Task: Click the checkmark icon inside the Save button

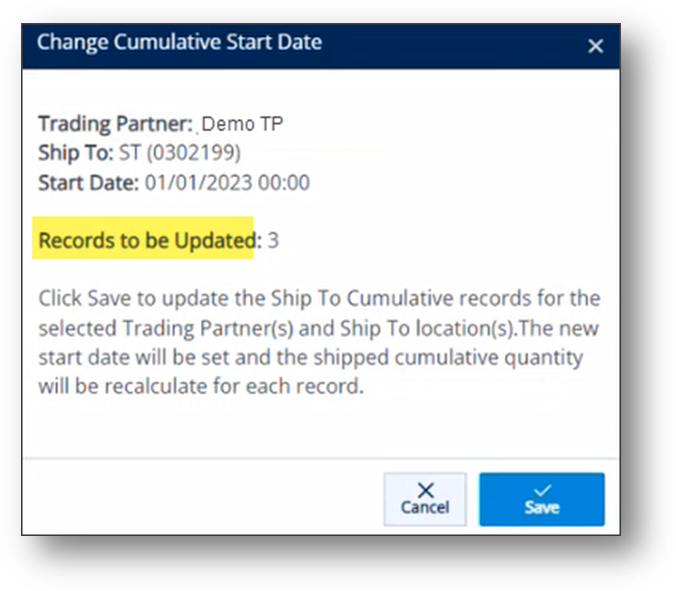Action: point(542,491)
